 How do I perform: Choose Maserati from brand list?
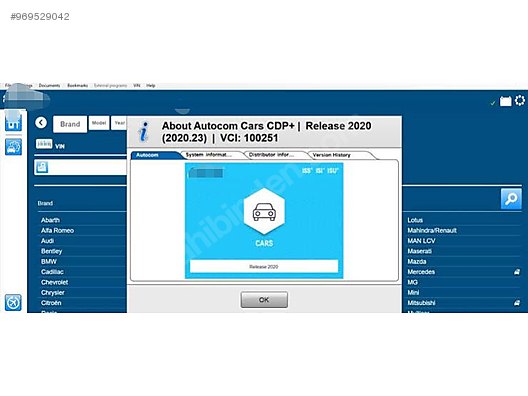click(420, 251)
